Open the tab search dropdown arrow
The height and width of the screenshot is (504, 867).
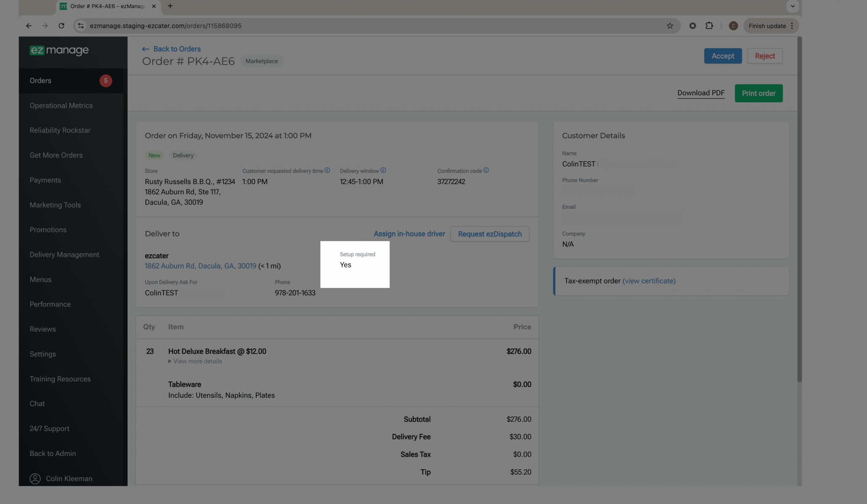[x=792, y=6]
